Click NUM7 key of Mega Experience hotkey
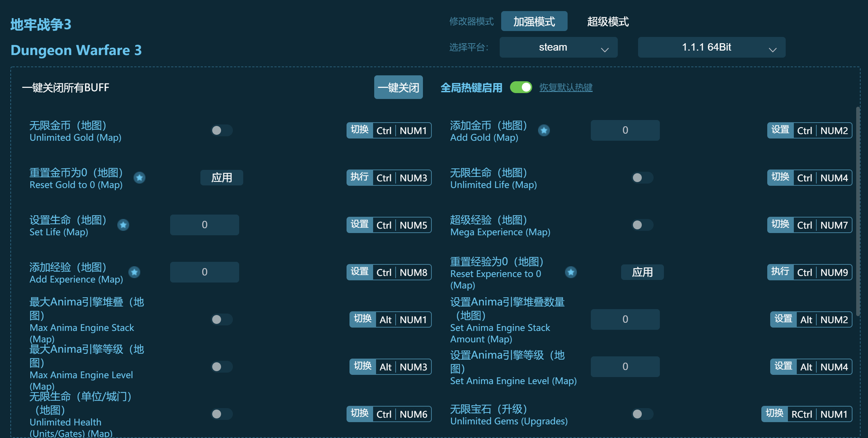The image size is (868, 438). (x=834, y=225)
